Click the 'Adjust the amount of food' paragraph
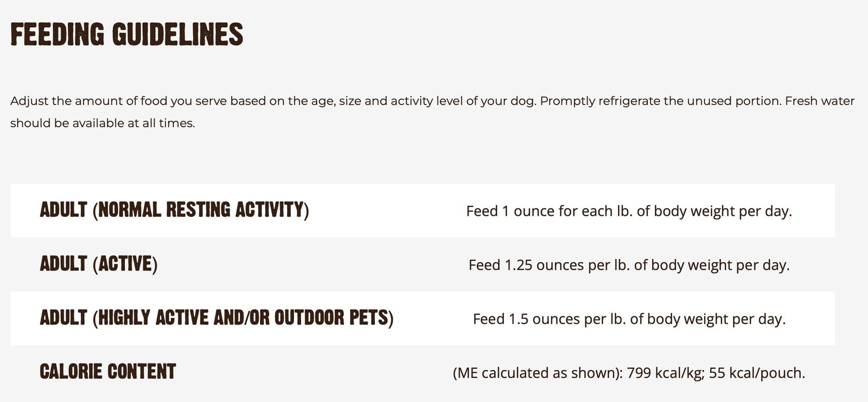 coord(432,112)
